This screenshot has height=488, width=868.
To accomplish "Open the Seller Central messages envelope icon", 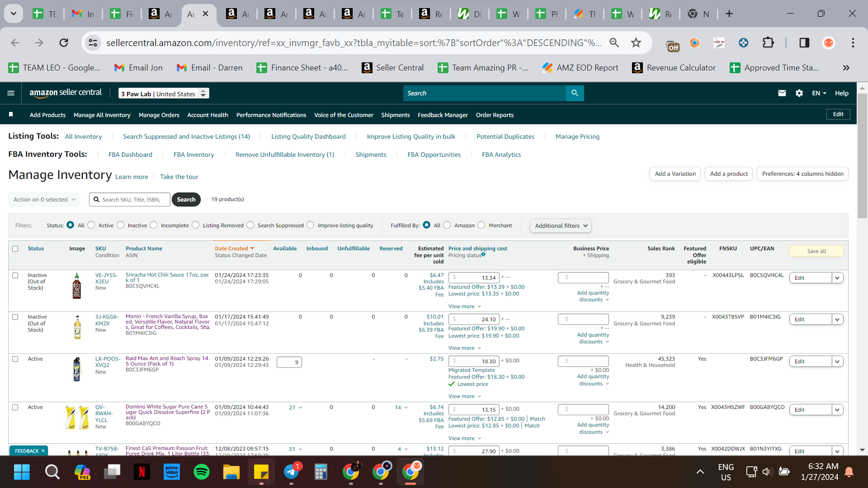I will [x=782, y=93].
